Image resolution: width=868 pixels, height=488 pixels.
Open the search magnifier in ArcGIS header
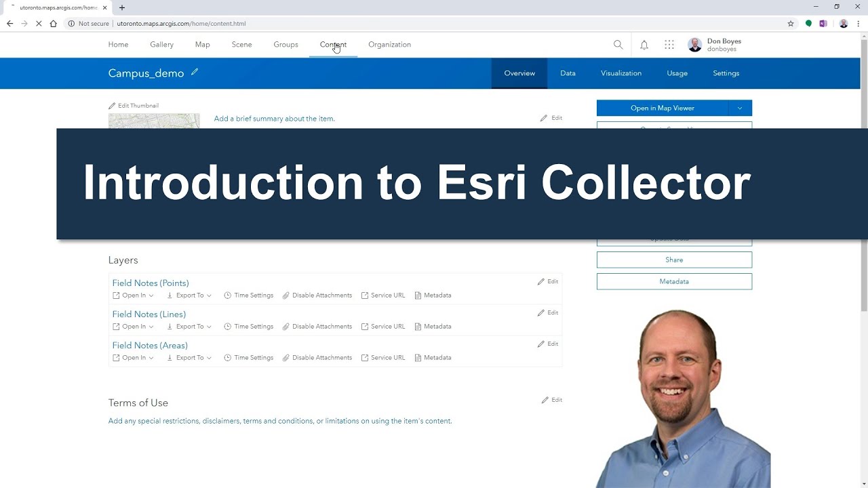pos(618,45)
